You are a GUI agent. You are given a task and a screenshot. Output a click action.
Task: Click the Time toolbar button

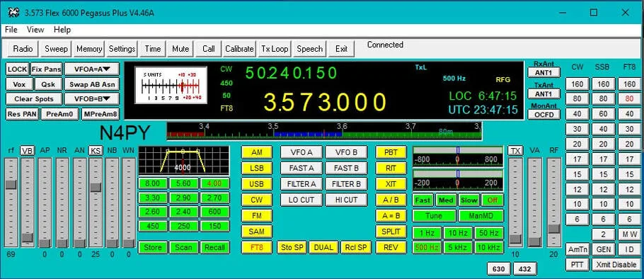pyautogui.click(x=152, y=49)
